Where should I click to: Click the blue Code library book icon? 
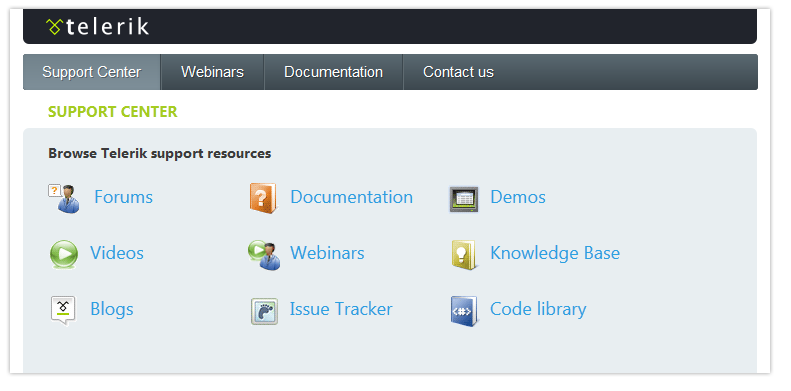[x=464, y=311]
